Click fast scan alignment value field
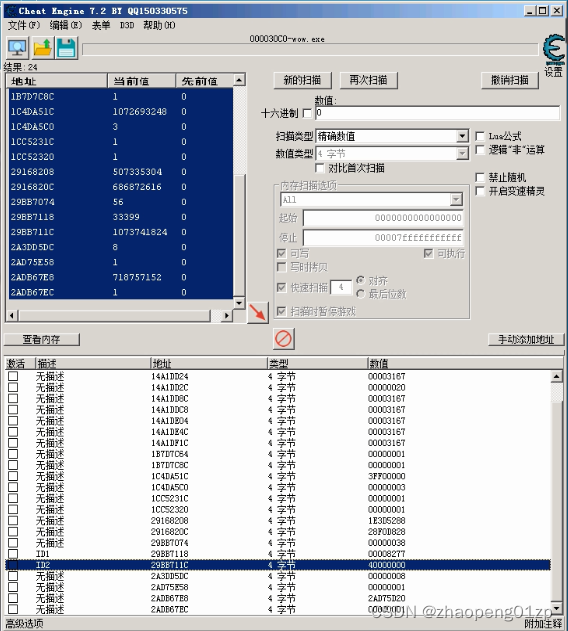Image resolution: width=568 pixels, height=631 pixels. coord(341,287)
